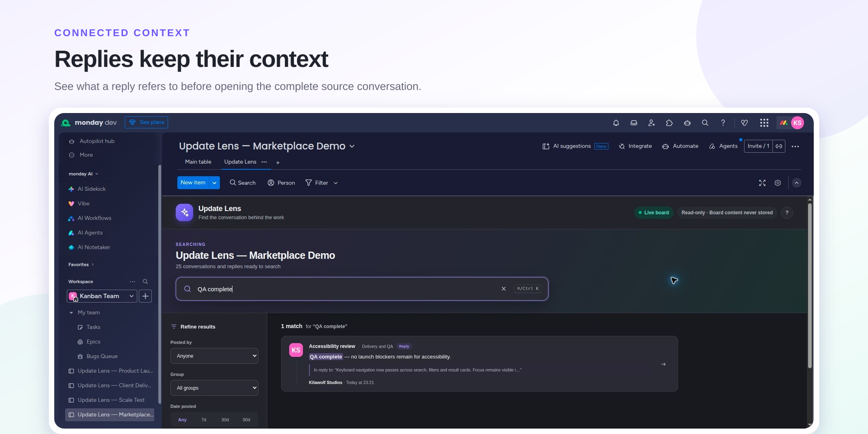868x434 pixels.
Task: Click the See plans button
Action: 146,123
